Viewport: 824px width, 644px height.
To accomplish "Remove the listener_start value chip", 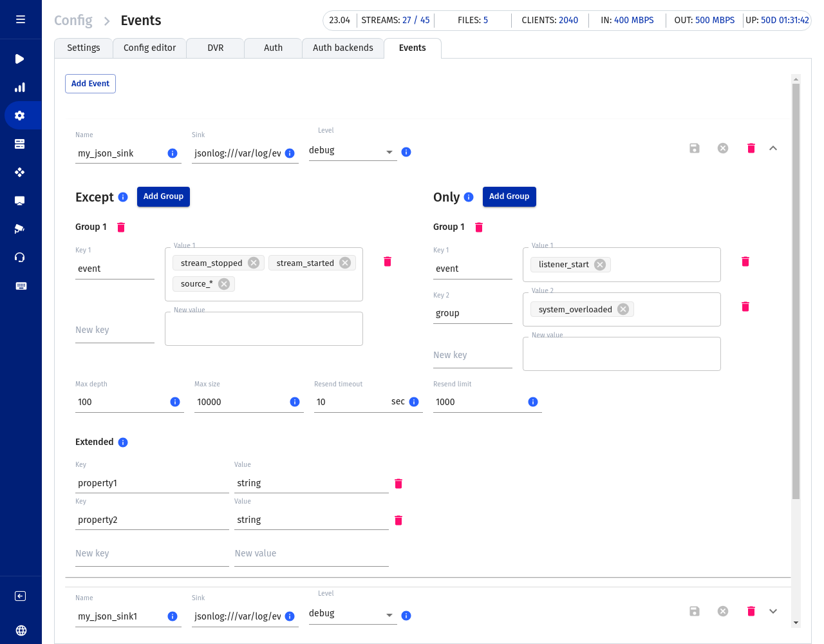I will tap(600, 265).
